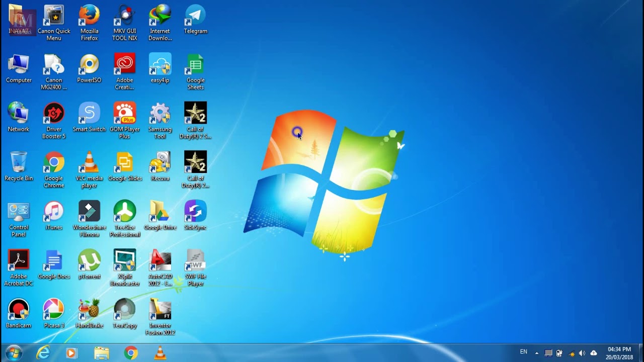
Task: Open VLC from the taskbar
Action: point(160,353)
